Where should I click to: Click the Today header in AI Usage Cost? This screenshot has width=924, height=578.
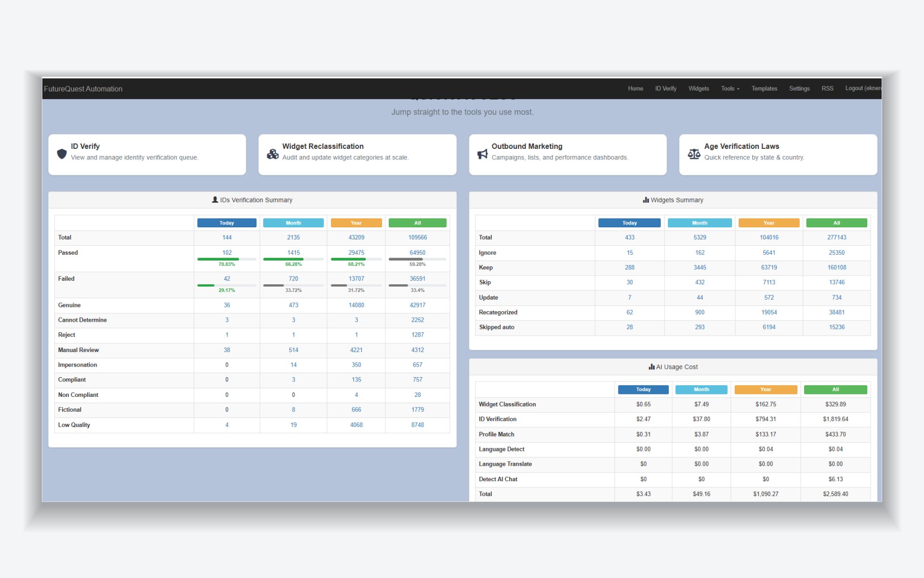[x=643, y=390]
